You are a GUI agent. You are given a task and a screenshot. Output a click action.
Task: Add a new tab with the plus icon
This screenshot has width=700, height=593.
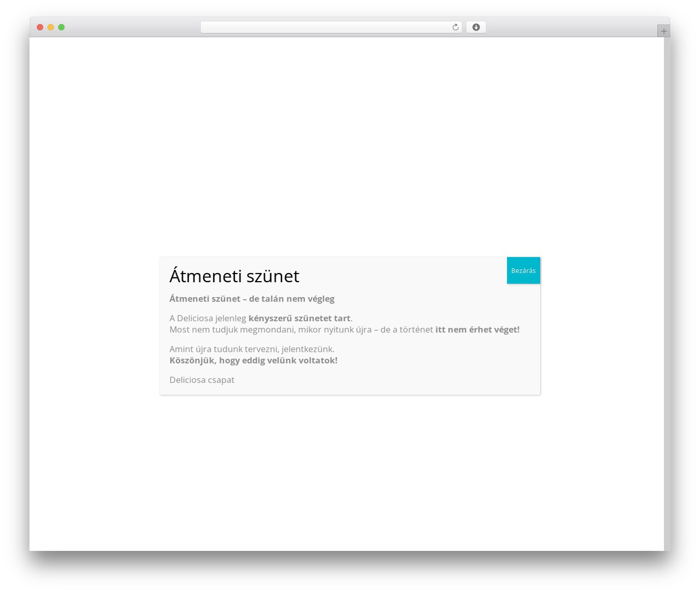663,31
